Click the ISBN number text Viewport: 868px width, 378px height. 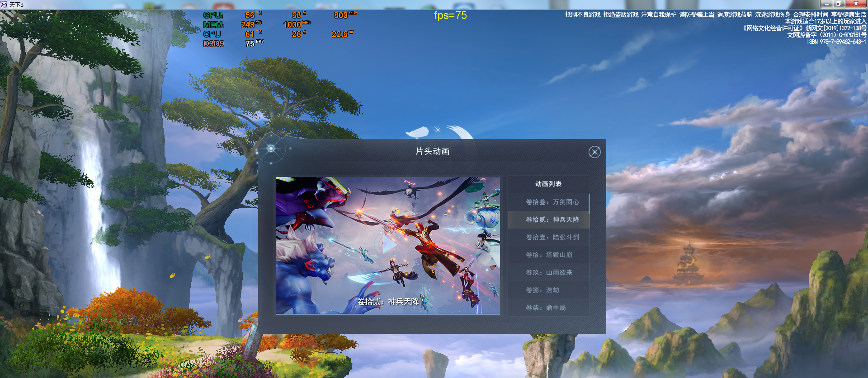click(836, 42)
